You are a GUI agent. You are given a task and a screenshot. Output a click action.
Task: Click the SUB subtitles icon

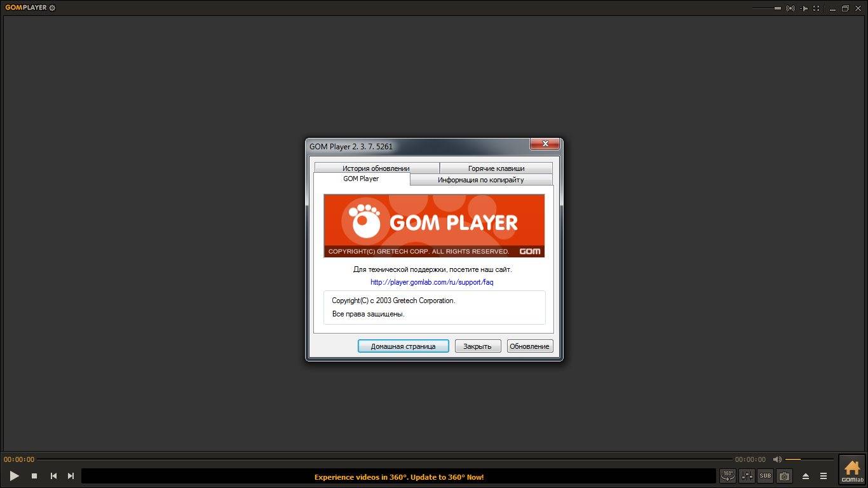point(765,475)
